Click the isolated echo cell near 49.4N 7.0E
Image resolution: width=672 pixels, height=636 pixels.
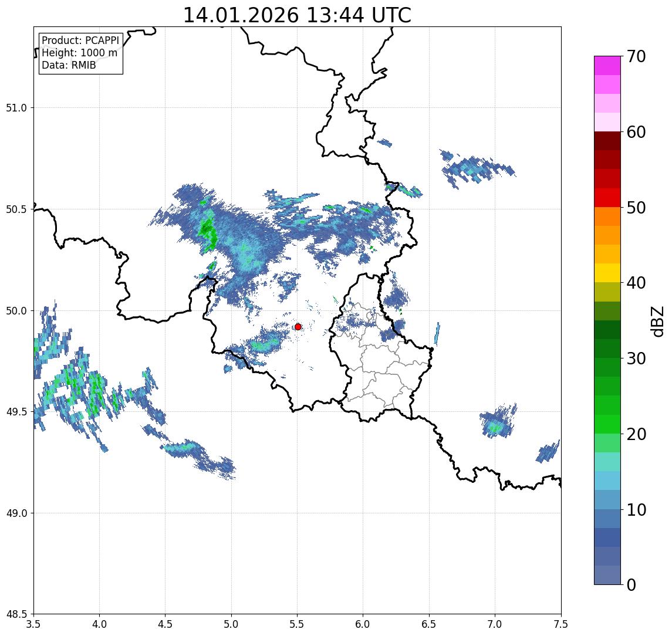[x=498, y=421]
